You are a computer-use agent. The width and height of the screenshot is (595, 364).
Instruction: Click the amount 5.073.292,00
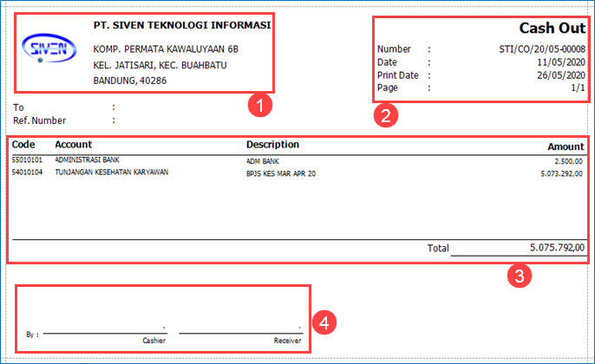[562, 173]
